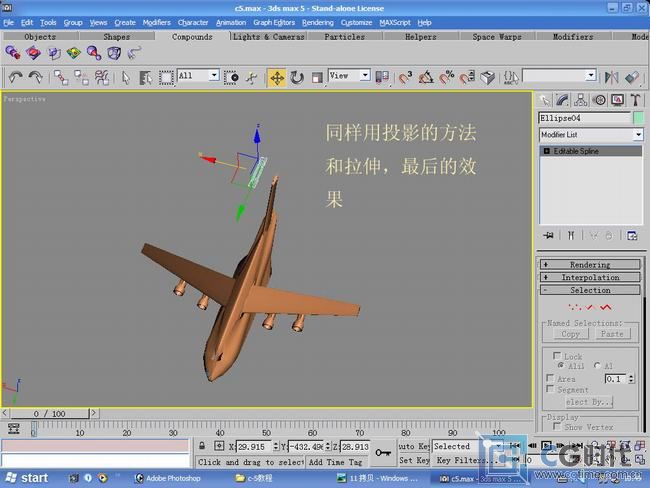Click Configure Modifier Sets icon
Image resolution: width=650 pixels, height=488 pixels.
pyautogui.click(x=632, y=236)
